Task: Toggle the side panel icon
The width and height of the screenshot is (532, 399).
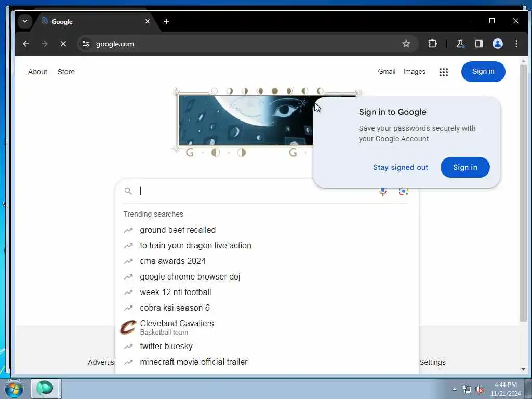Action: click(478, 44)
